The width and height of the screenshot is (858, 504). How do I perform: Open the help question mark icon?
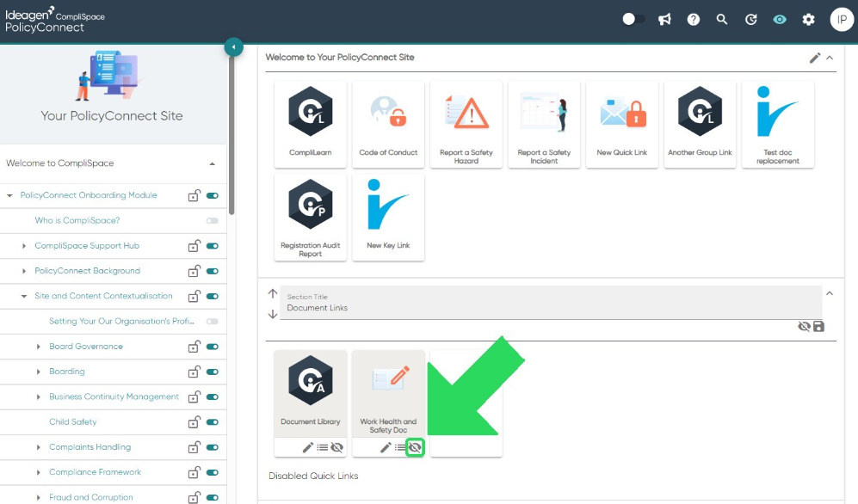pyautogui.click(x=694, y=20)
